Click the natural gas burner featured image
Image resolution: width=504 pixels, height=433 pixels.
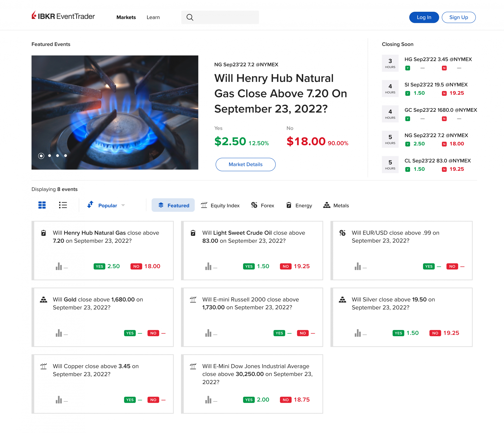coord(115,112)
